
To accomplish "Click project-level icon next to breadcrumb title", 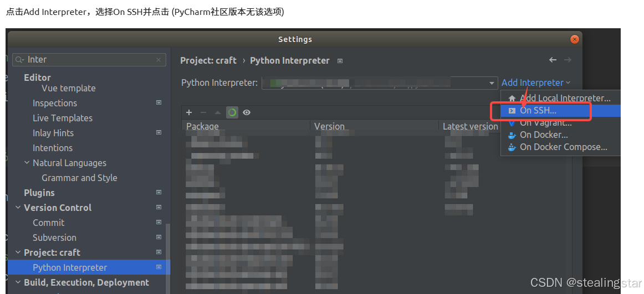I will (340, 61).
